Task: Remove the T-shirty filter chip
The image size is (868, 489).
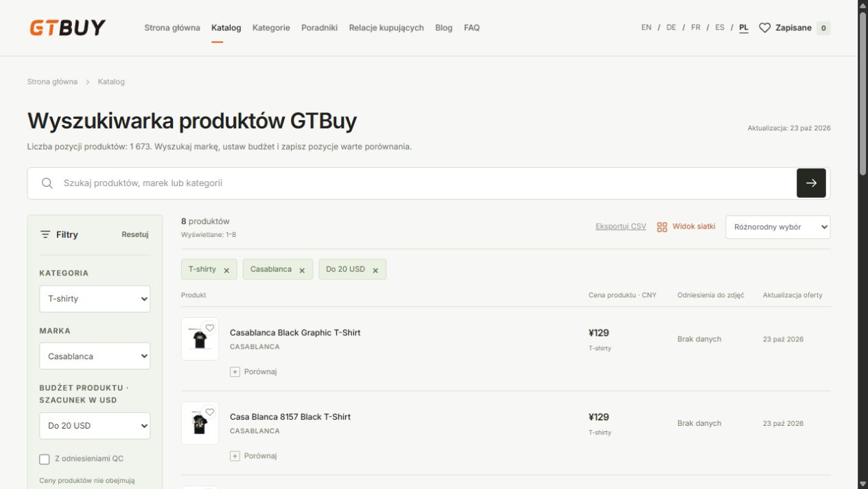Action: [226, 270]
